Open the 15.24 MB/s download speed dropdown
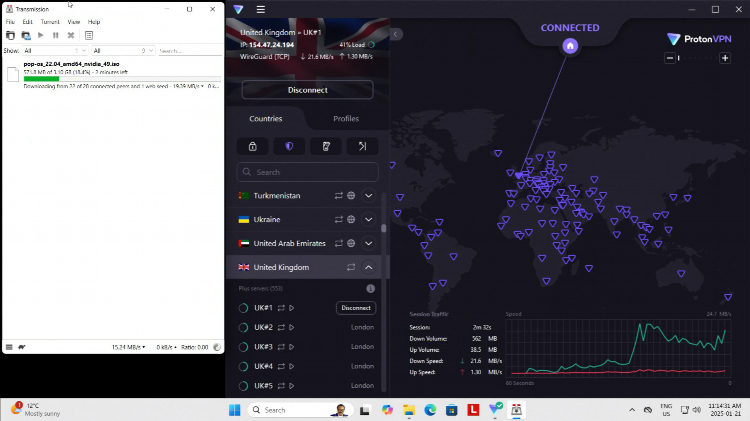Image resolution: width=750 pixels, height=421 pixels. [x=128, y=347]
